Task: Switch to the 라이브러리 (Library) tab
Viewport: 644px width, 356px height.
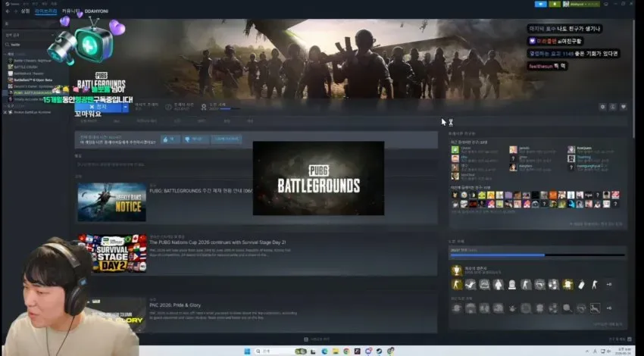Action: (x=45, y=11)
